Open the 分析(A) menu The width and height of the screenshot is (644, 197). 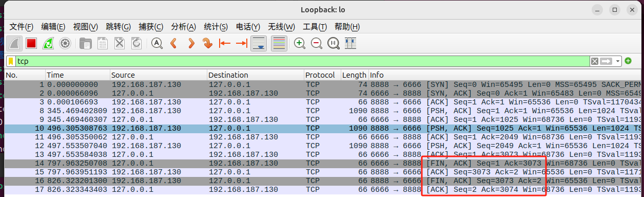183,27
